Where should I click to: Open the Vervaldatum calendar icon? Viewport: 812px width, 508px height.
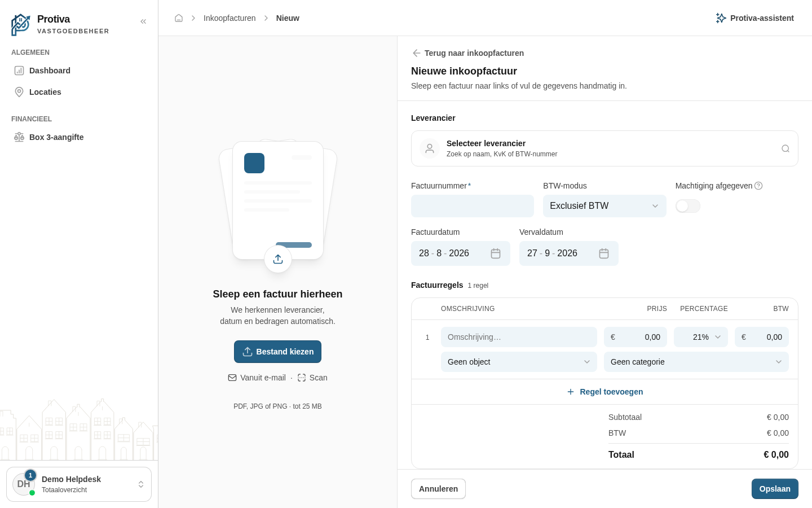tap(604, 253)
